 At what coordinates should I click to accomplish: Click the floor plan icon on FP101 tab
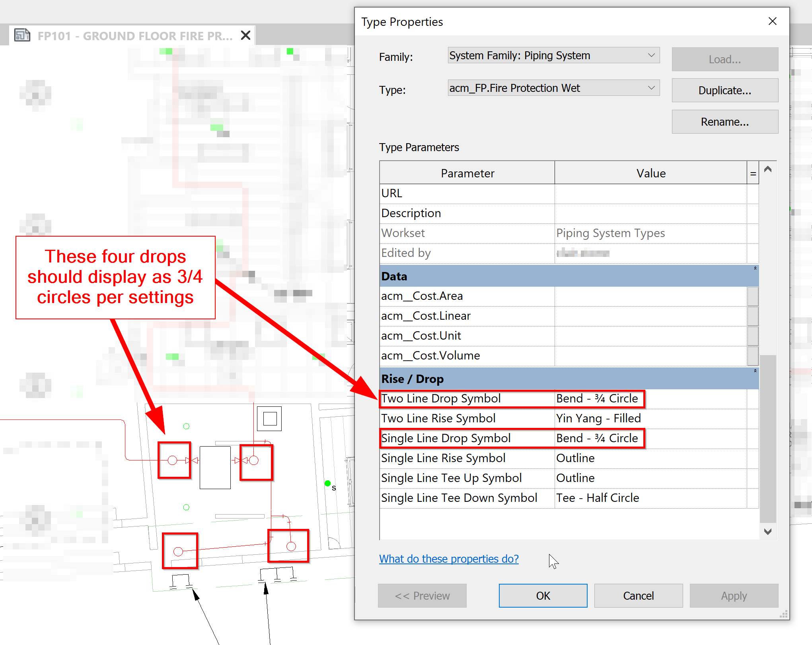pyautogui.click(x=23, y=35)
